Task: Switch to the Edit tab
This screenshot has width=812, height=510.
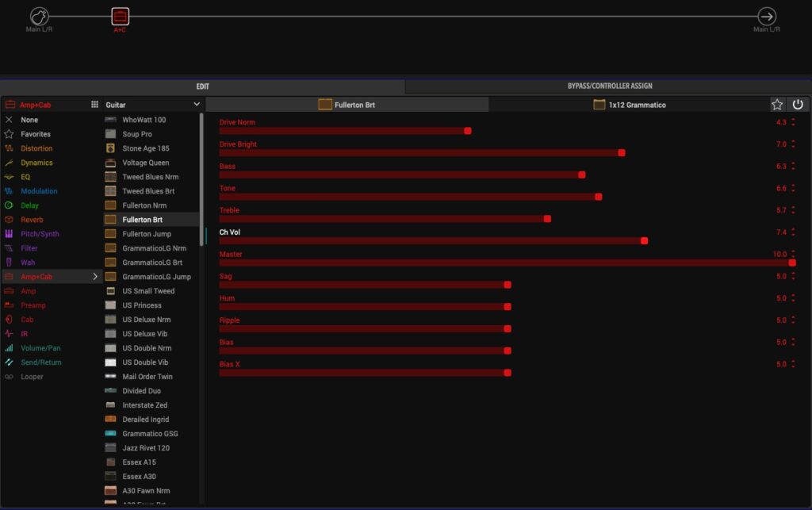Action: point(203,86)
